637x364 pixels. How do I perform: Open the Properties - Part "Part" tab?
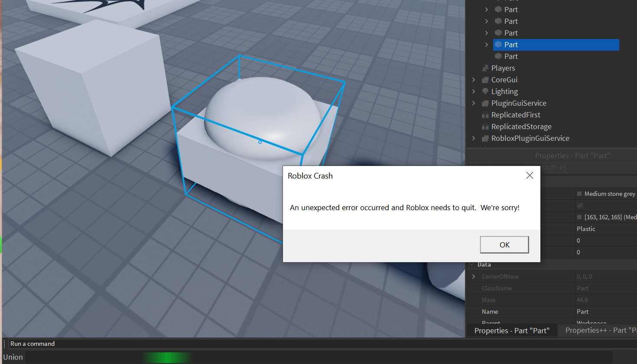(512, 330)
